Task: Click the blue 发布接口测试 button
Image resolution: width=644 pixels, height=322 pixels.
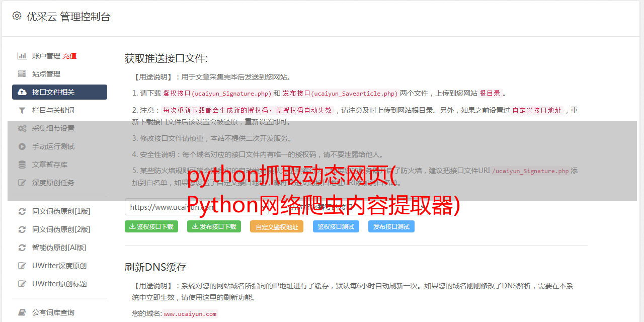Action: (391, 226)
